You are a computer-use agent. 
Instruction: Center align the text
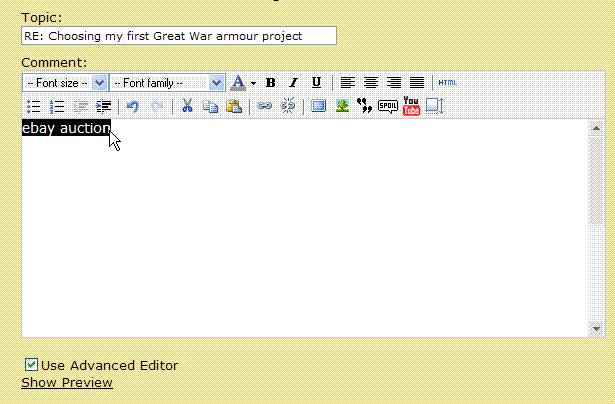[x=371, y=83]
